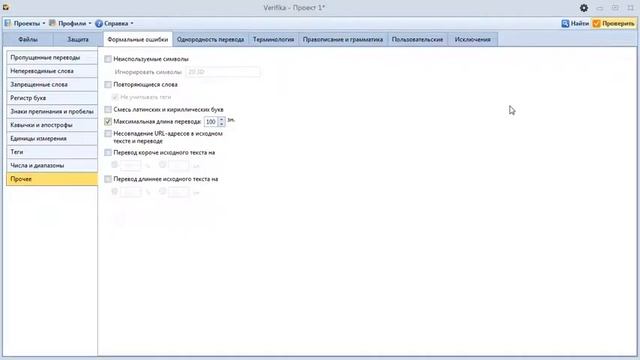Enable Смесь латинских и кириллических букв
This screenshot has height=360, width=640.
(x=108, y=109)
